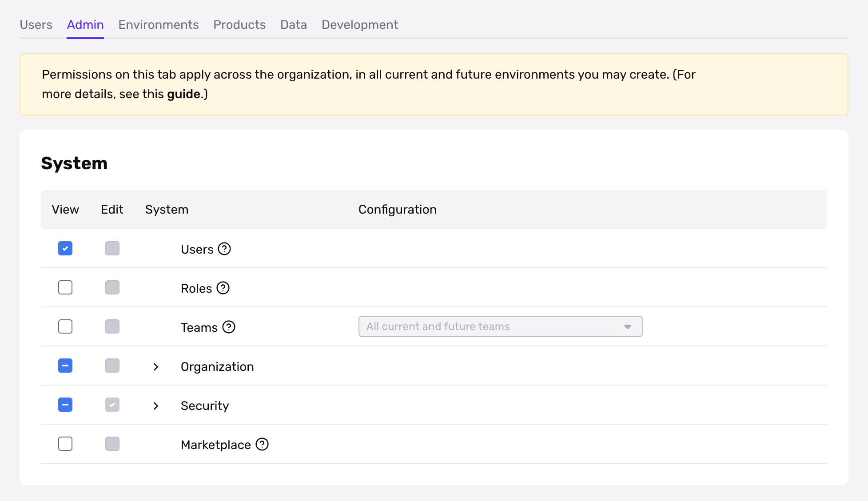Toggle View checkbox for Teams
The height and width of the screenshot is (501, 868).
click(x=65, y=327)
